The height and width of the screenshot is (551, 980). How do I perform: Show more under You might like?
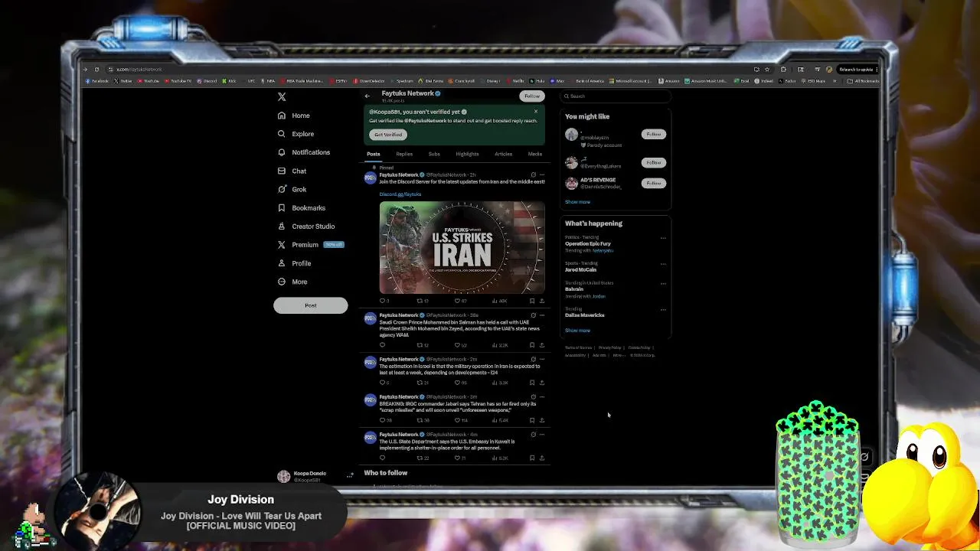click(x=577, y=202)
